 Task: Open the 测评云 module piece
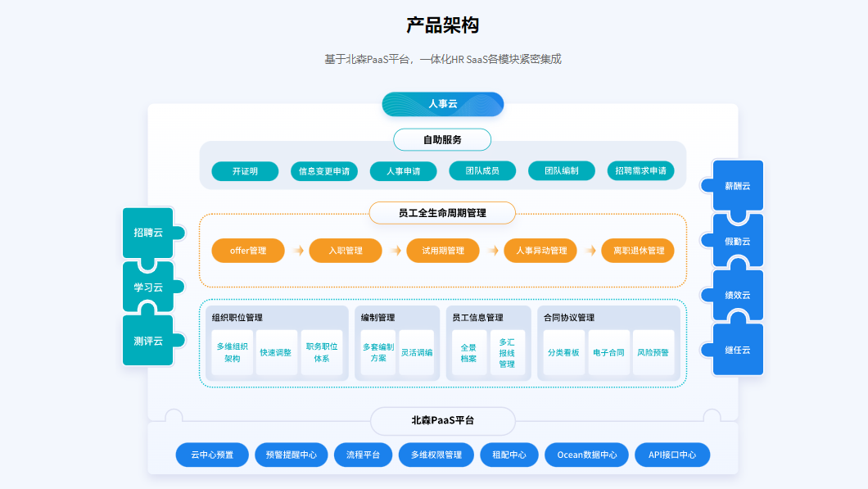(x=147, y=340)
